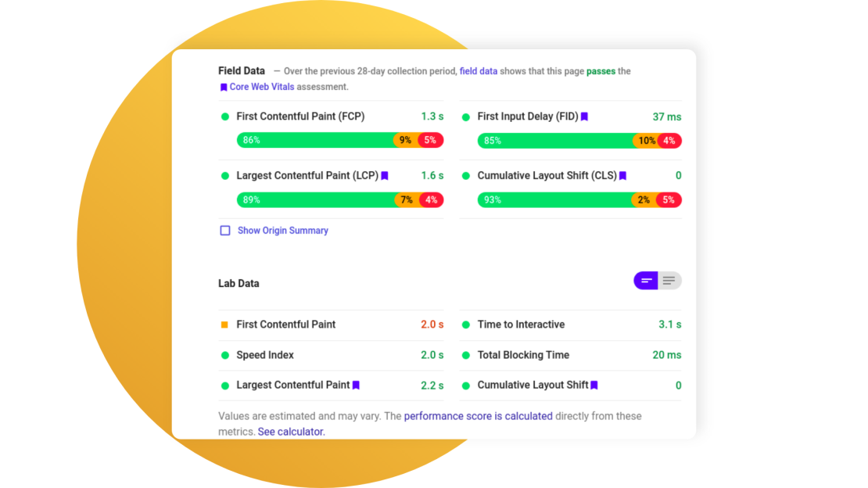This screenshot has width=868, height=488.
Task: Click the bookmark beside Largest Contentful Paint (LCP)
Action: (x=384, y=176)
